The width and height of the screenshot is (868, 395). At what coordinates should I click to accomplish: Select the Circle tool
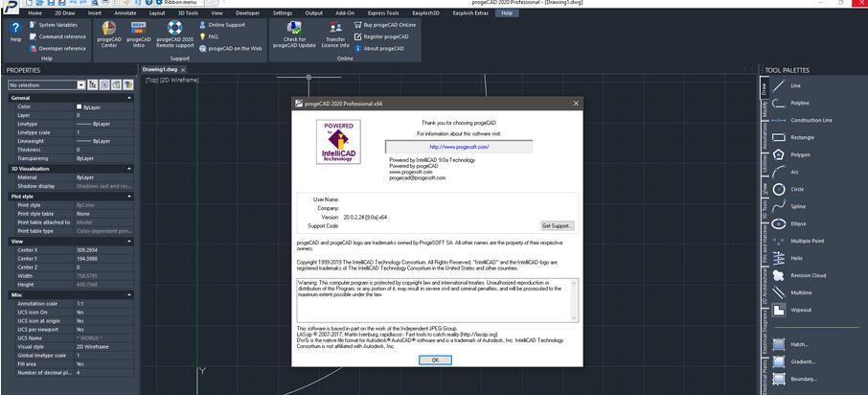click(x=788, y=190)
